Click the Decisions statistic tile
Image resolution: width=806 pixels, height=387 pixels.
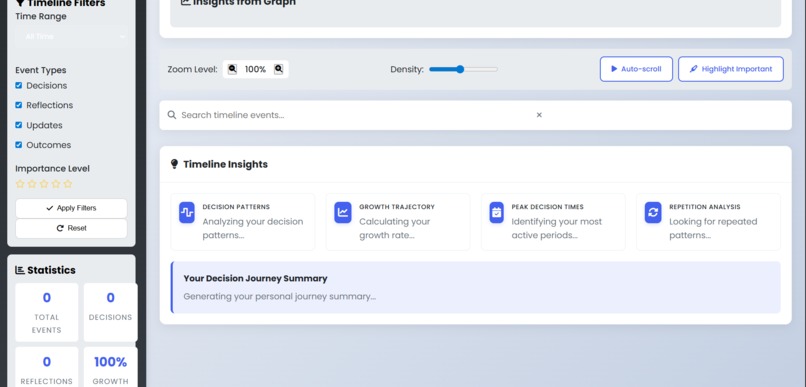click(x=111, y=312)
